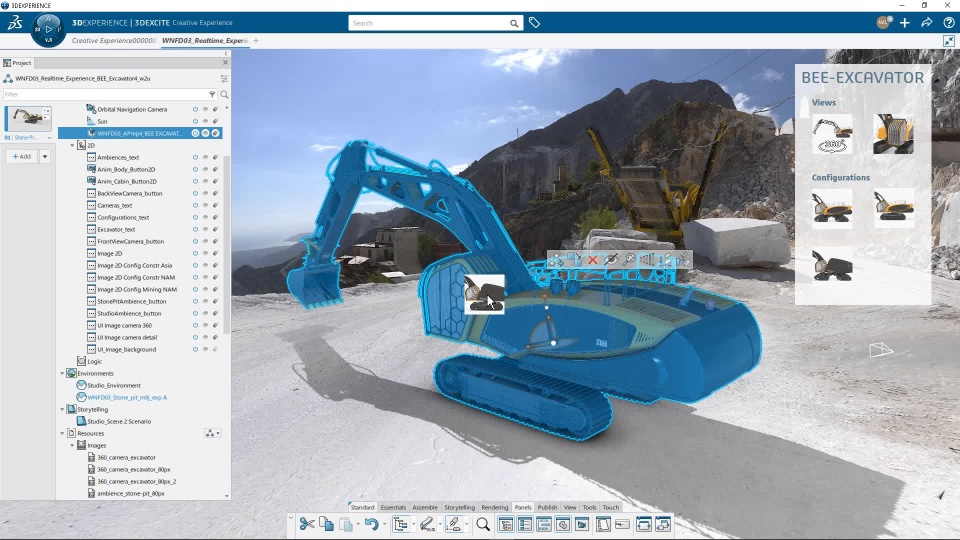
Task: Click the + Add button in Project panel
Action: pyautogui.click(x=22, y=156)
